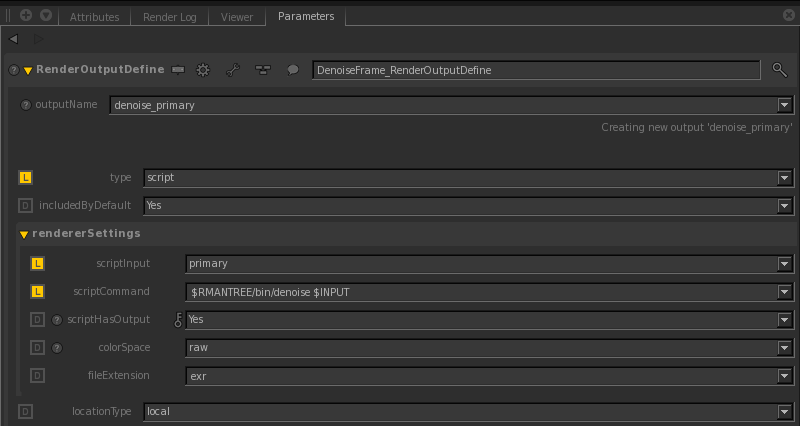Image resolution: width=800 pixels, height=426 pixels.
Task: Click the help icon next to outputName
Action: pos(26,105)
